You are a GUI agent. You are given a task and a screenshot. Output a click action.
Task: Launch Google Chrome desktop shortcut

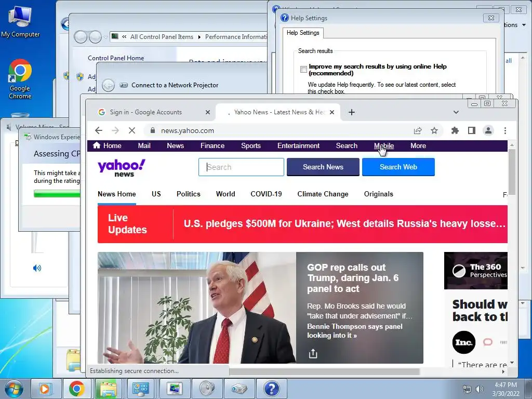[x=20, y=79]
